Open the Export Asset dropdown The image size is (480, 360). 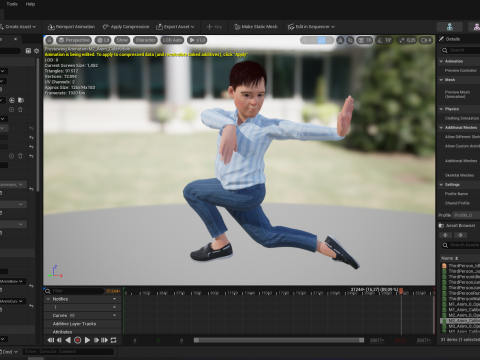pos(175,27)
